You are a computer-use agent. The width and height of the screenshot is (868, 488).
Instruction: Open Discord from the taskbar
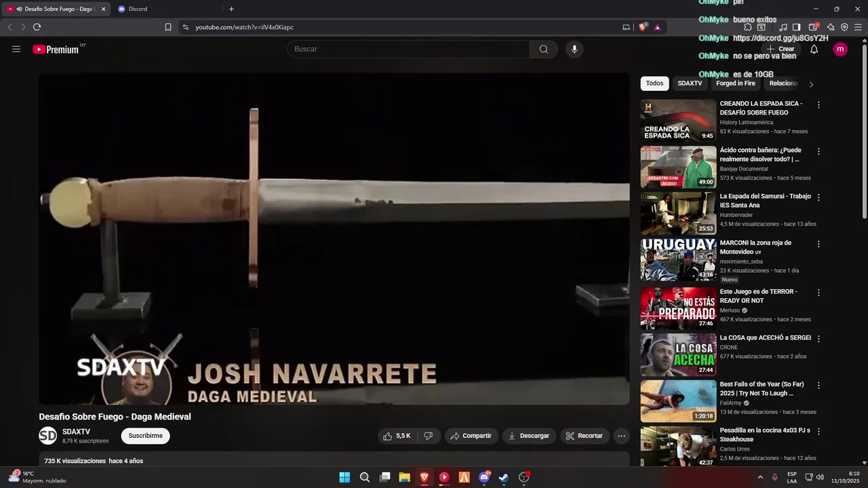click(484, 477)
